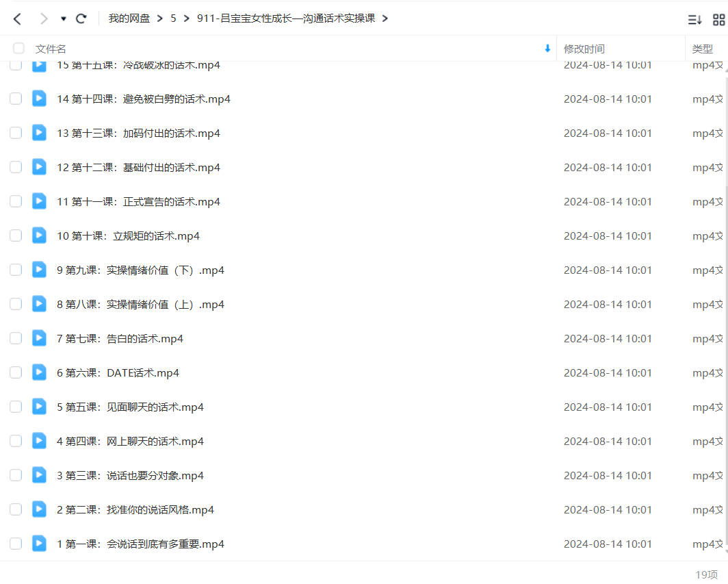Sort by the 修改时间 column header
The height and width of the screenshot is (584, 728).
point(584,49)
